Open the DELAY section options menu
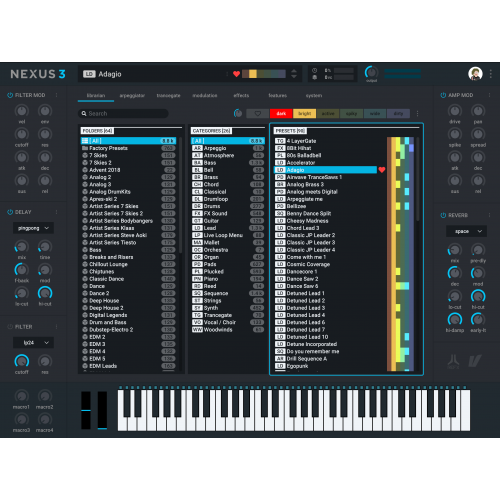 click(56, 212)
